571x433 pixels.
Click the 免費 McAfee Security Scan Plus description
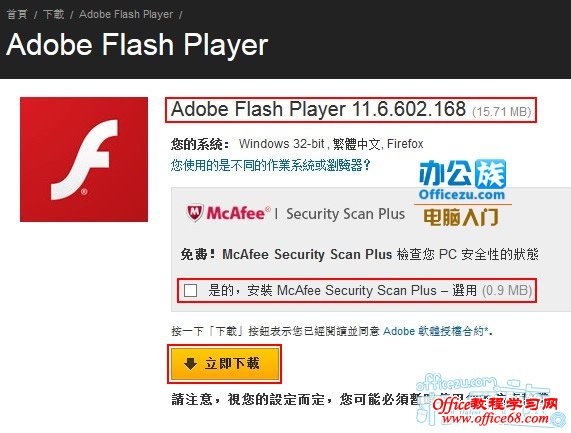[x=359, y=254]
